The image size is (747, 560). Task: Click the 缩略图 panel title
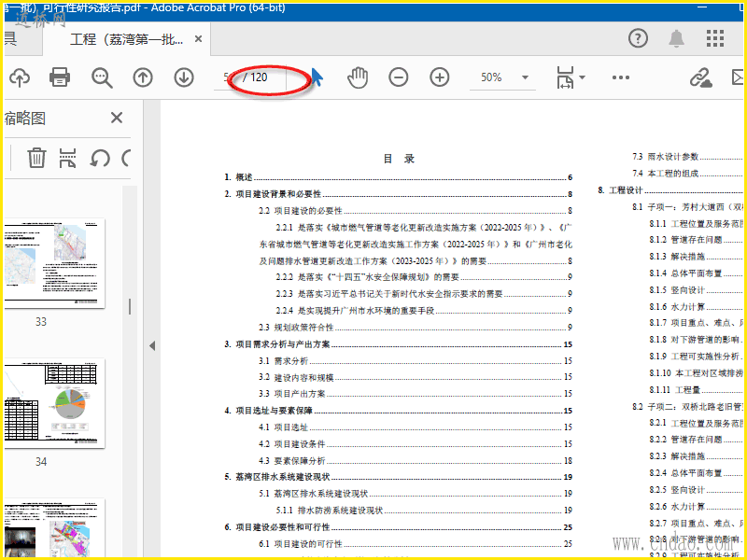click(x=25, y=119)
